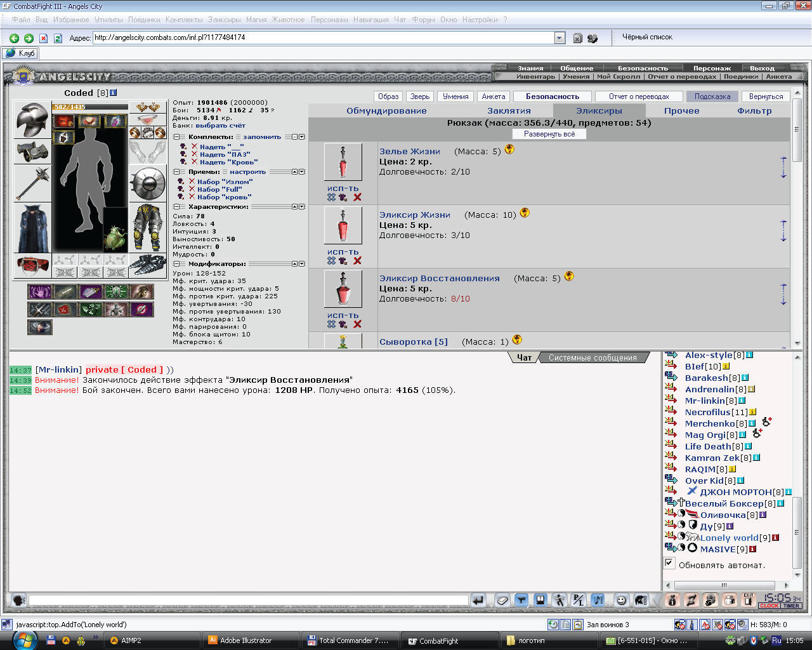Click the spiked mace weapon slot
The height and width of the screenshot is (650, 812).
(32, 183)
